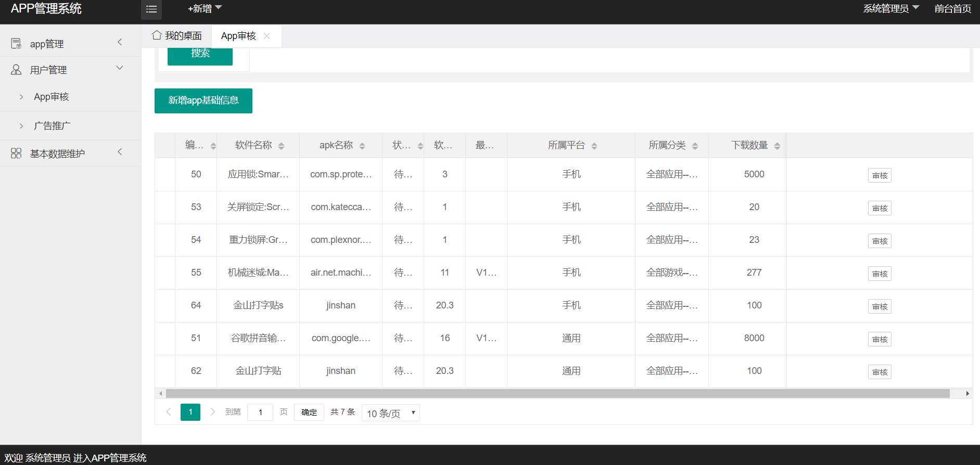Collapse the 用户管理 menu section
This screenshot has width=980, height=465.
point(120,68)
